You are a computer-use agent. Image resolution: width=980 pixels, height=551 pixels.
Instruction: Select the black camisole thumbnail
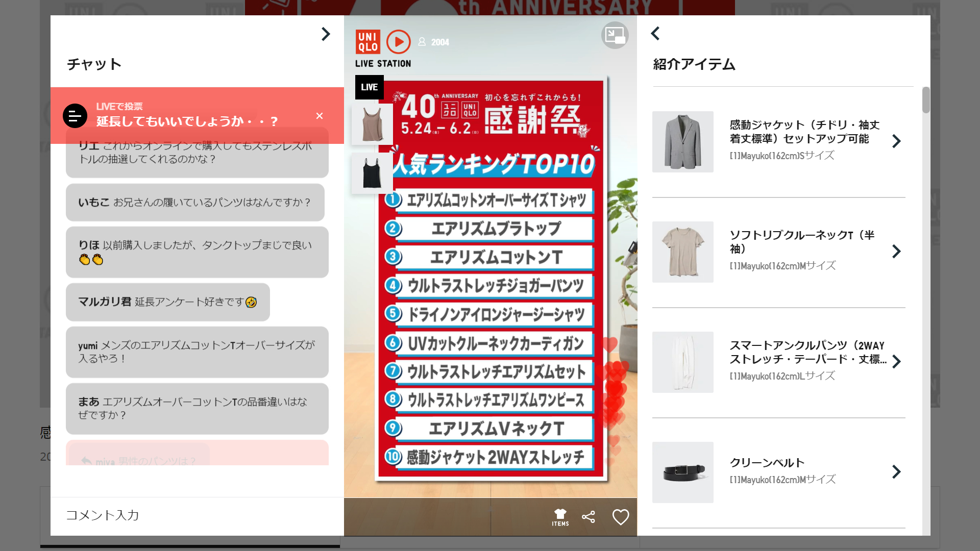tap(372, 173)
